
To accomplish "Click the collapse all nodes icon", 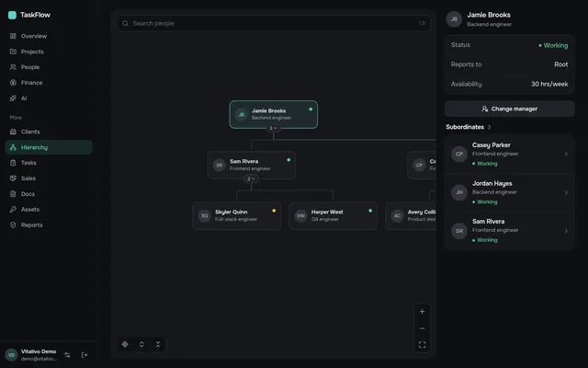I will click(x=158, y=344).
